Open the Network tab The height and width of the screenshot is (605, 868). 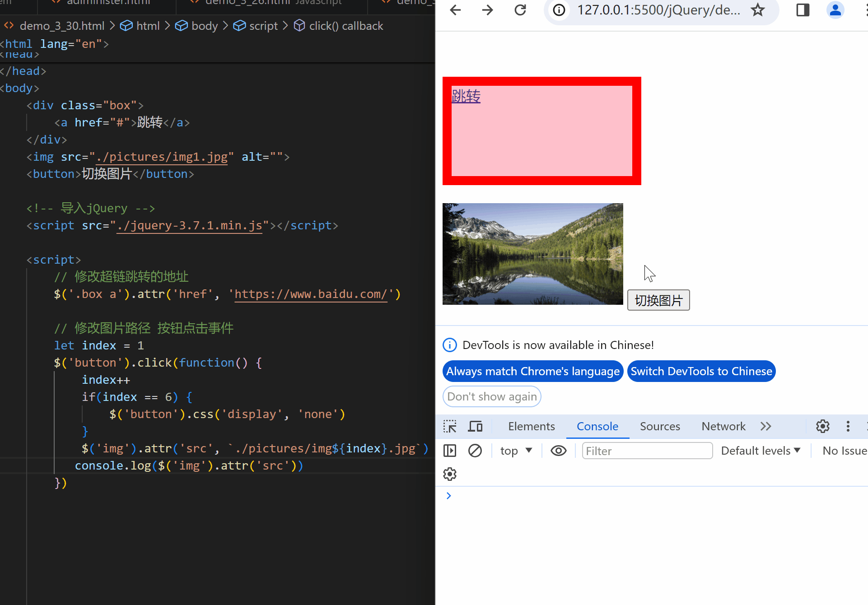pyautogui.click(x=723, y=426)
